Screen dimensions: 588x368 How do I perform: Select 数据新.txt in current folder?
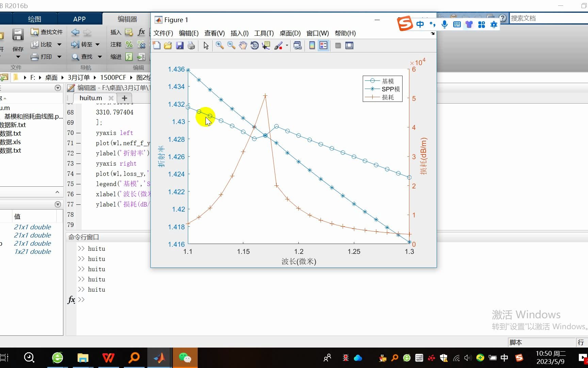click(13, 125)
